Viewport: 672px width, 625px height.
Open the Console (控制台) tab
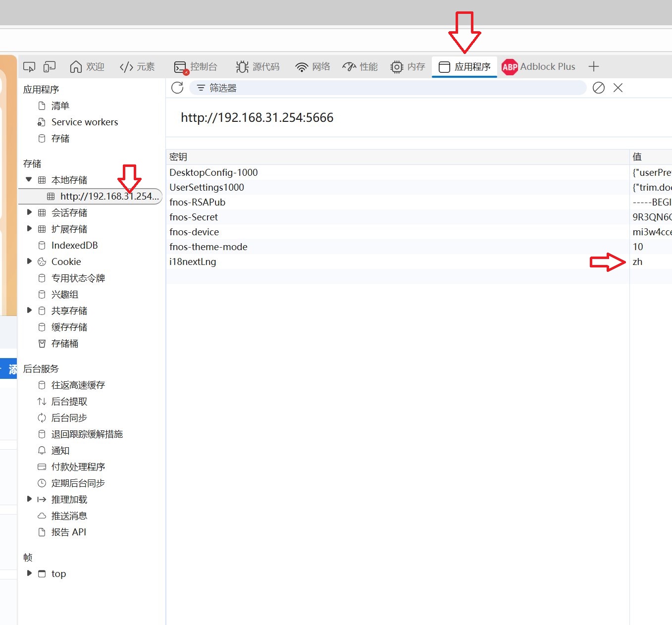(196, 67)
